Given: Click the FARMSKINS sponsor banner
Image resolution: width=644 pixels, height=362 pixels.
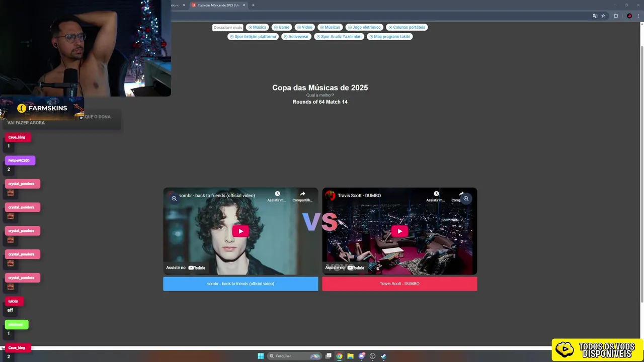Looking at the screenshot, I should (x=42, y=108).
